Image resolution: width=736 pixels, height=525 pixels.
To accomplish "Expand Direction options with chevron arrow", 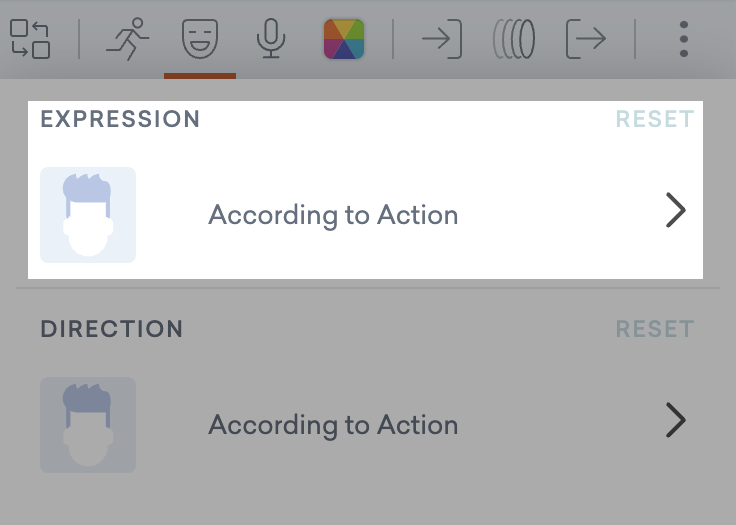I will coord(676,422).
